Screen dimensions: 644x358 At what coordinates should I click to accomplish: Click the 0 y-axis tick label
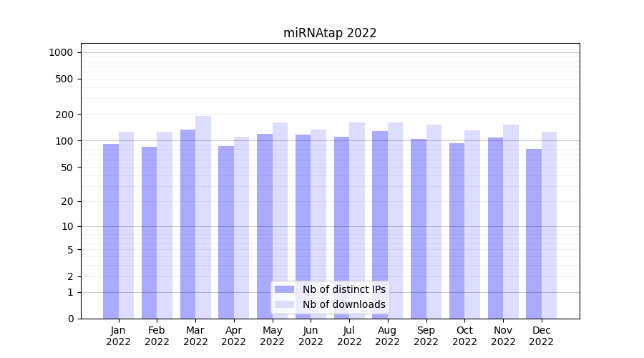pyautogui.click(x=70, y=319)
